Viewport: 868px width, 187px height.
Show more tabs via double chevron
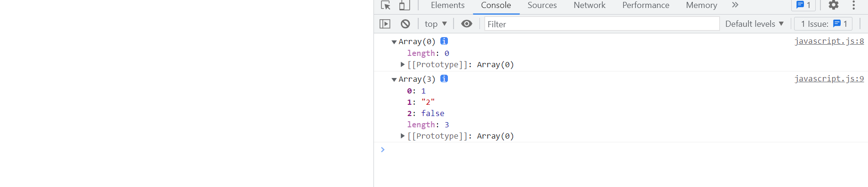(x=735, y=5)
